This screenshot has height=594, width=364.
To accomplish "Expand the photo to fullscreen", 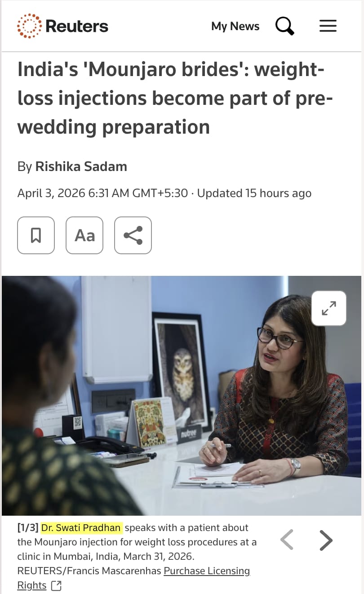I will (329, 308).
